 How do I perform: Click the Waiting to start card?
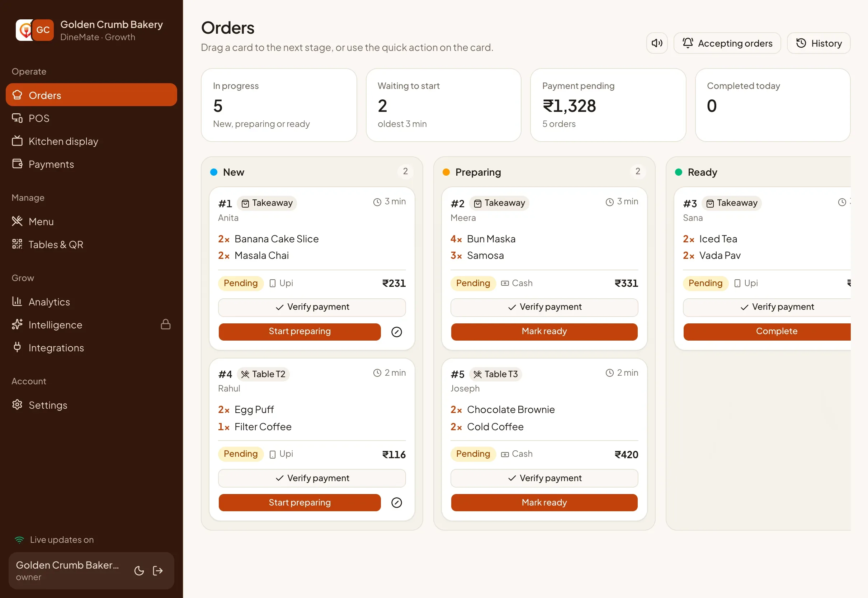pos(443,105)
